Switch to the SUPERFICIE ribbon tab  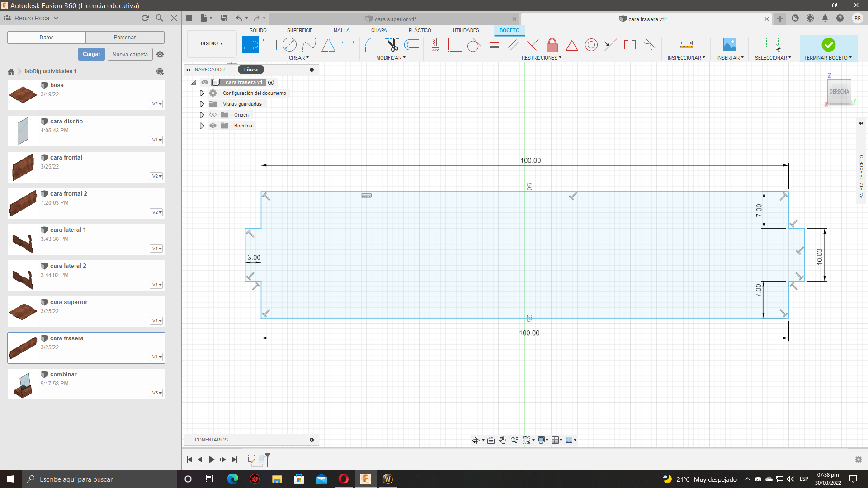(299, 30)
